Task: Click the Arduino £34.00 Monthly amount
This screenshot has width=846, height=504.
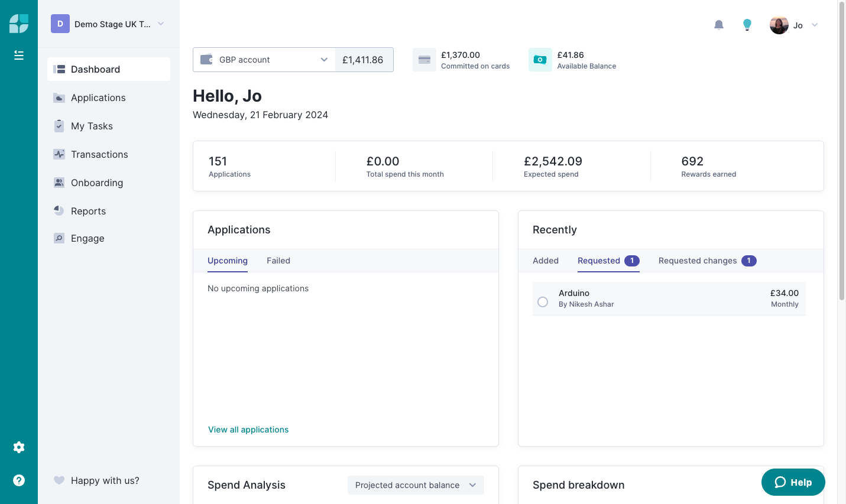Action: click(x=785, y=298)
